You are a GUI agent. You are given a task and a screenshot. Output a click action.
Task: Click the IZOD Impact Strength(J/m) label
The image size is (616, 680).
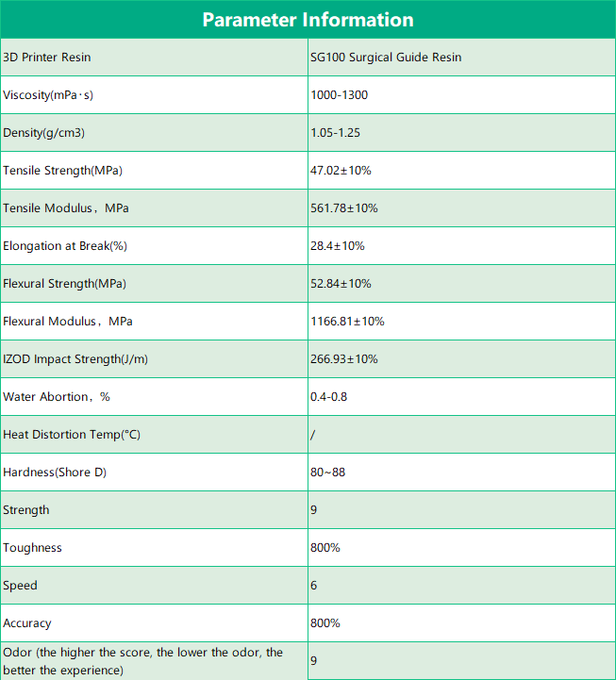click(77, 359)
